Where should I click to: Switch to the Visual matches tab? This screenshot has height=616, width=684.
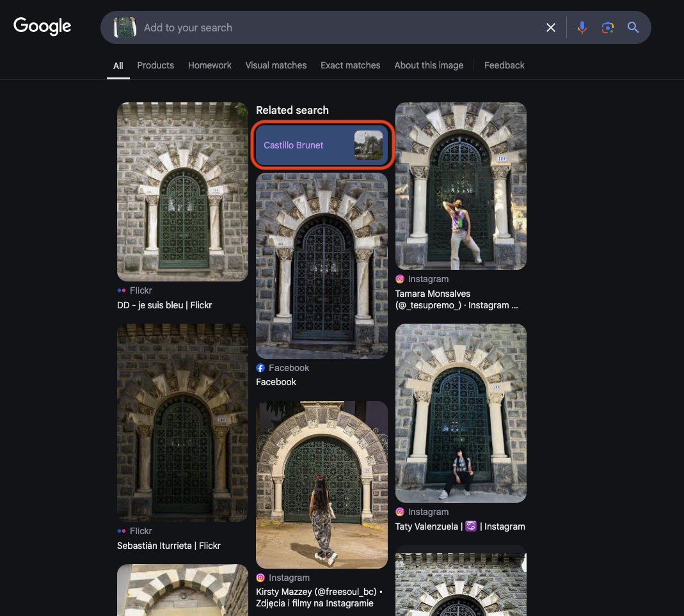(276, 65)
